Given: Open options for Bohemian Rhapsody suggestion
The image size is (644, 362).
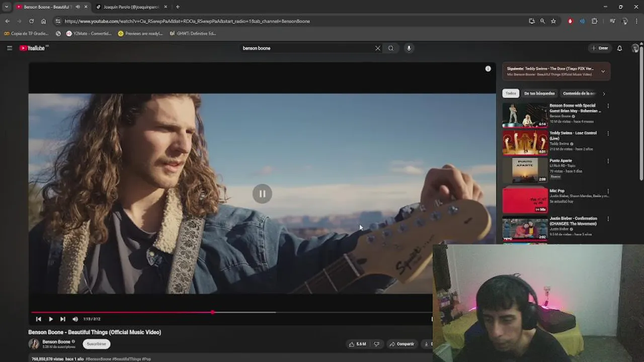Looking at the screenshot, I should point(608,106).
